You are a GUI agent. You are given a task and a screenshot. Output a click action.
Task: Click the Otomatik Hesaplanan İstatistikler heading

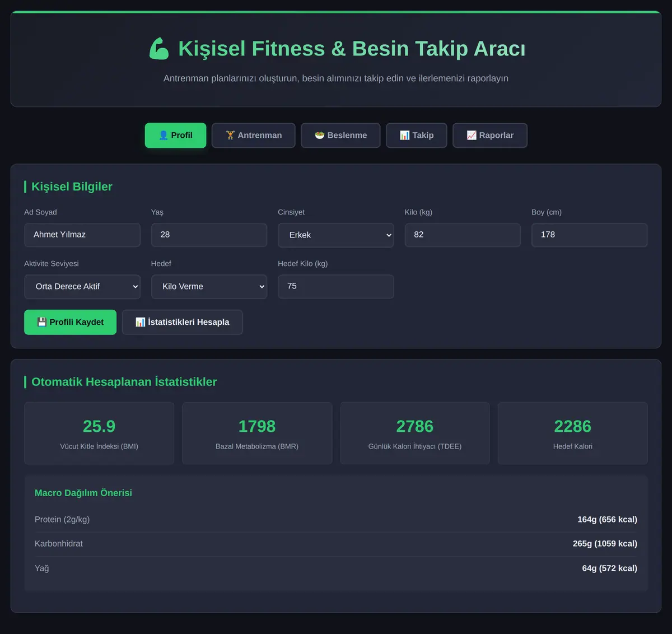(x=124, y=382)
